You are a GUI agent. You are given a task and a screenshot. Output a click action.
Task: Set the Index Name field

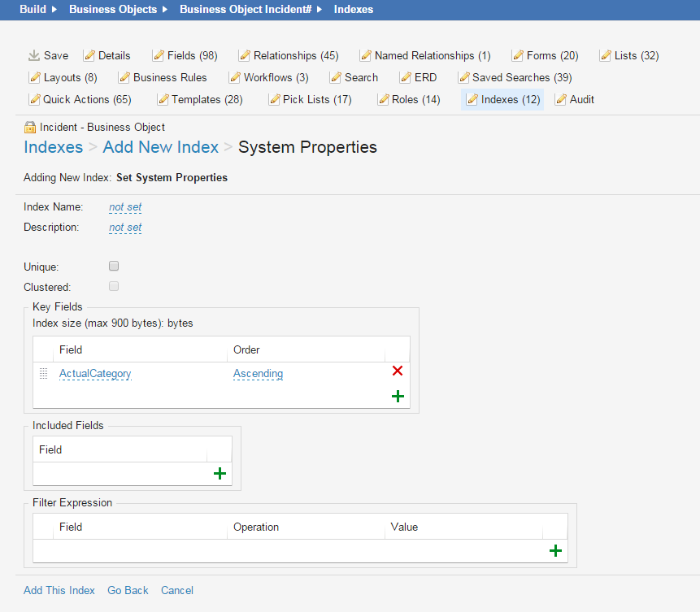coord(124,206)
